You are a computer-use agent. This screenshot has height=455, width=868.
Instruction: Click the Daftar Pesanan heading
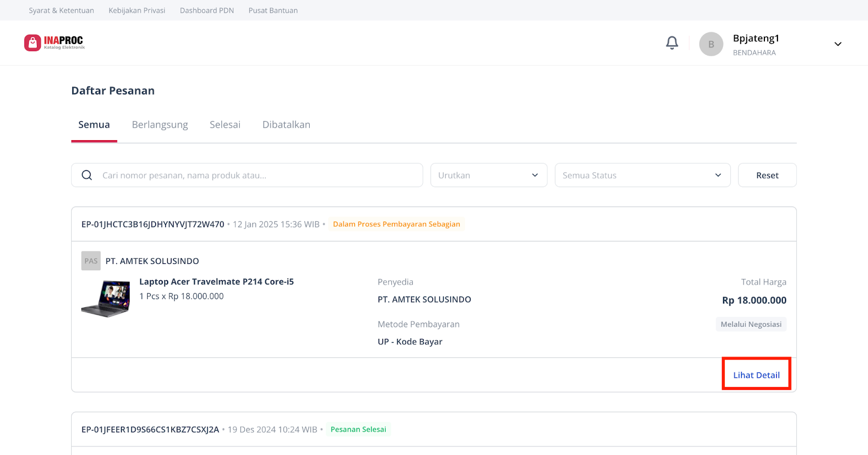[x=113, y=91]
